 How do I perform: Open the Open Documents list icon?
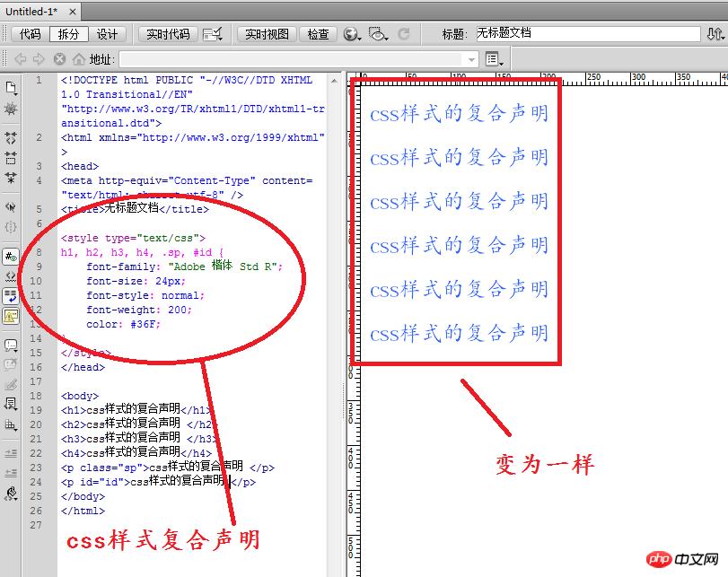pos(11,88)
